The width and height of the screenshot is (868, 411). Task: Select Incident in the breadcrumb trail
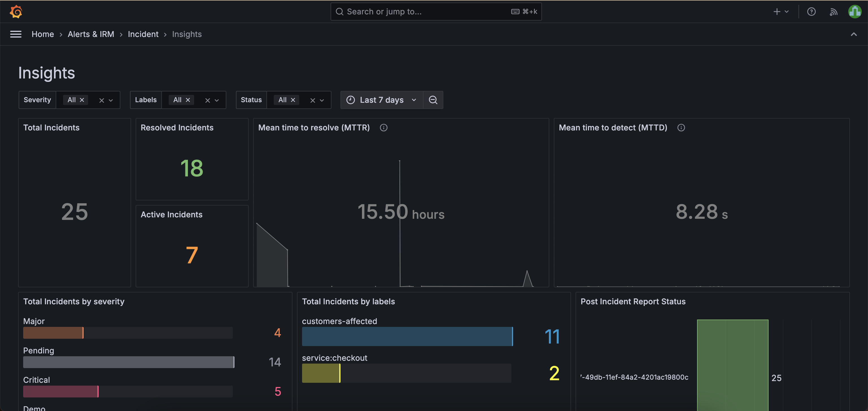point(143,34)
